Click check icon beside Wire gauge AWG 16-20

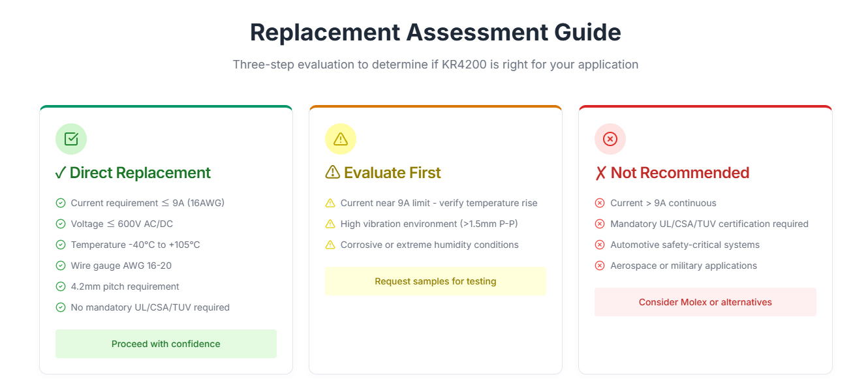[61, 266]
